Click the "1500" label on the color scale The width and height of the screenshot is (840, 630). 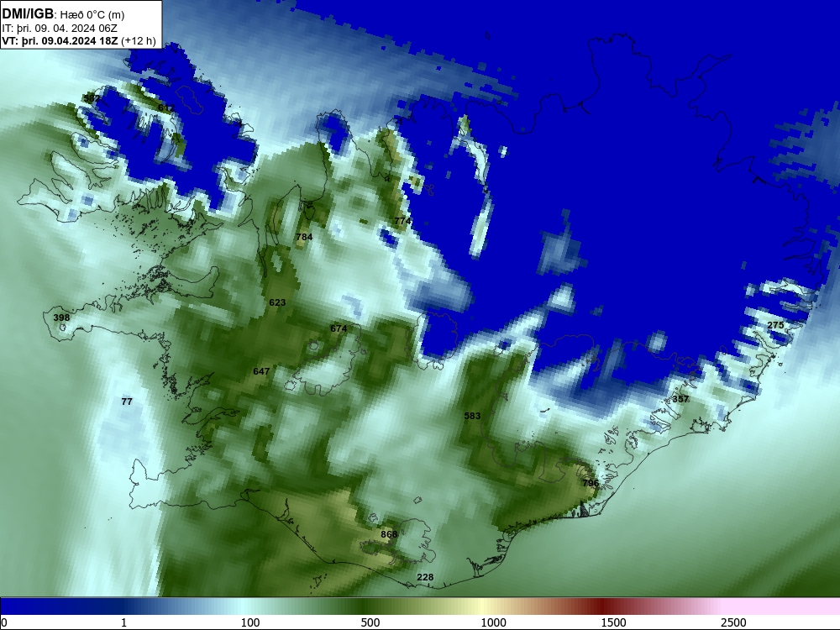click(613, 622)
